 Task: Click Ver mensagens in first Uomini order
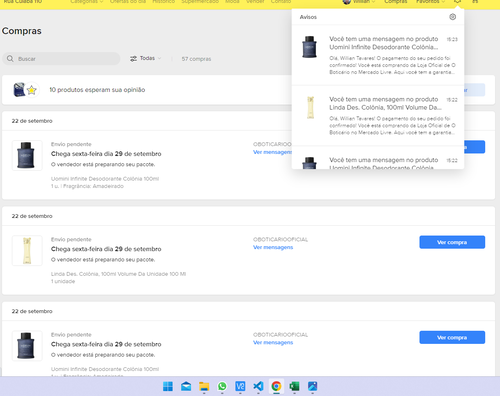272,152
